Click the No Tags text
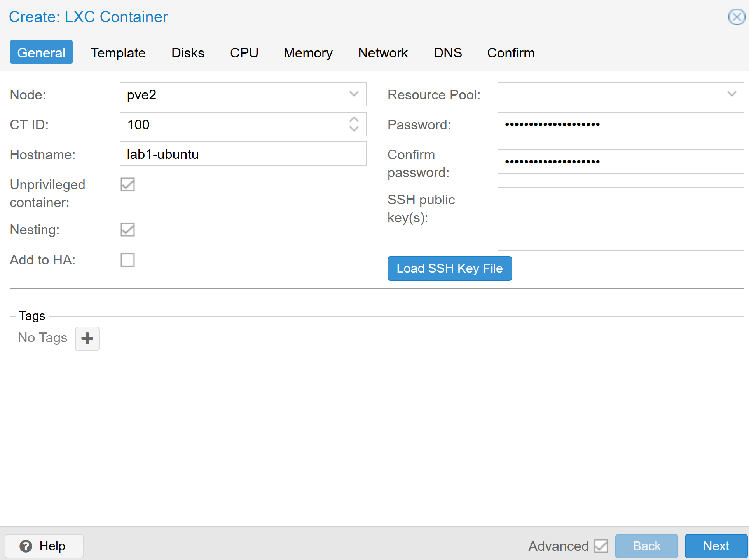749x560 pixels. (43, 338)
